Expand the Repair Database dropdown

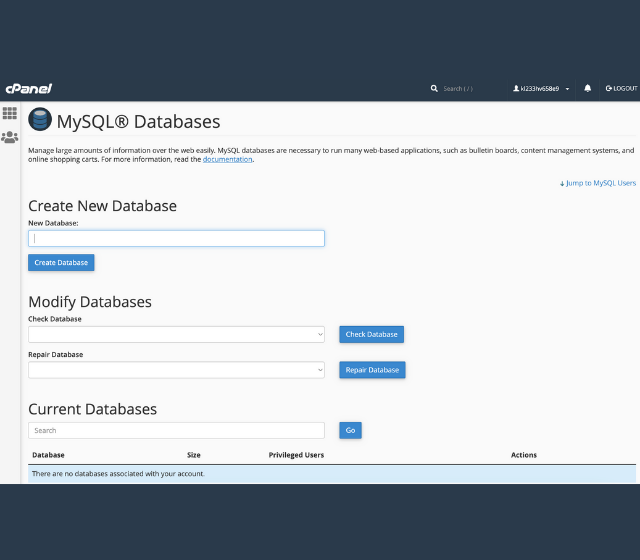[x=176, y=370]
